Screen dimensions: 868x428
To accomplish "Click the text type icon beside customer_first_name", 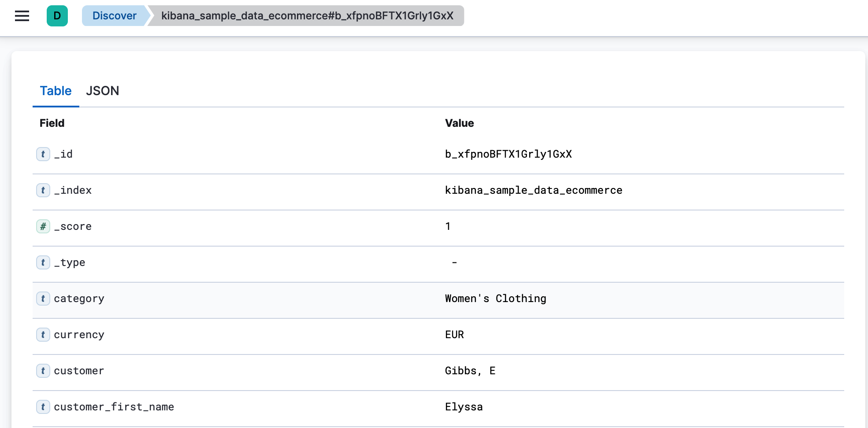I will tap(43, 407).
